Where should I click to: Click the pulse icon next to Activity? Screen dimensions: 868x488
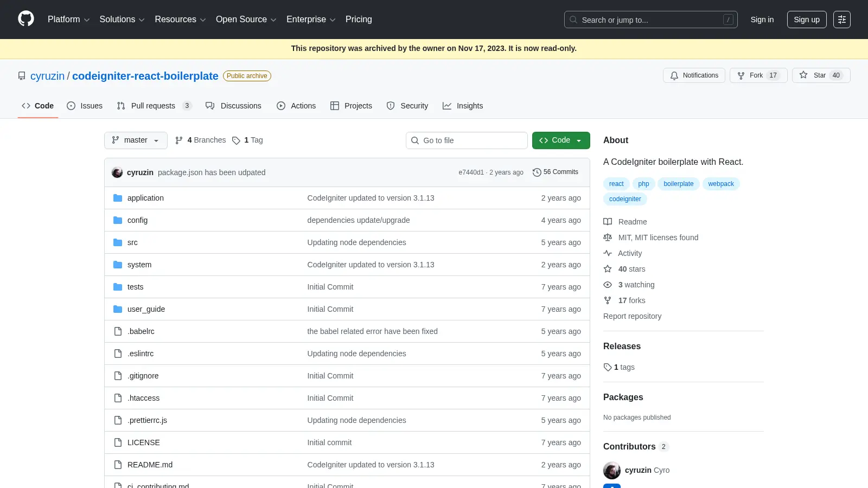(608, 253)
